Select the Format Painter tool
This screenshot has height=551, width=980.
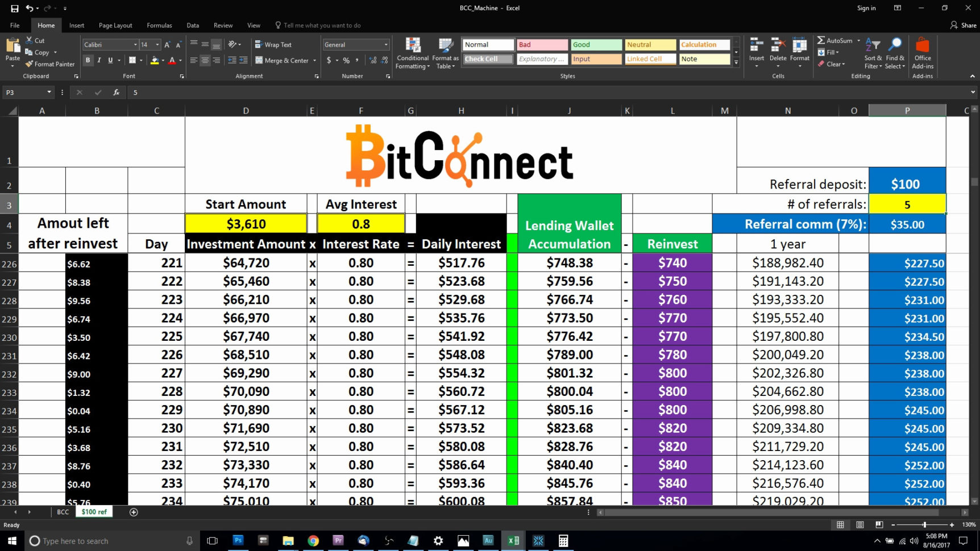click(x=50, y=64)
